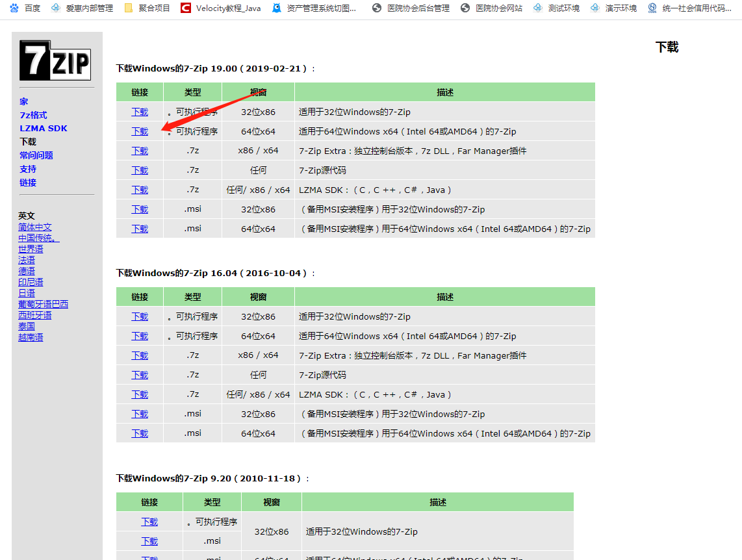
Task: Click the 7-Zip 9.20 (2010-11-18) section title
Action: [x=213, y=478]
